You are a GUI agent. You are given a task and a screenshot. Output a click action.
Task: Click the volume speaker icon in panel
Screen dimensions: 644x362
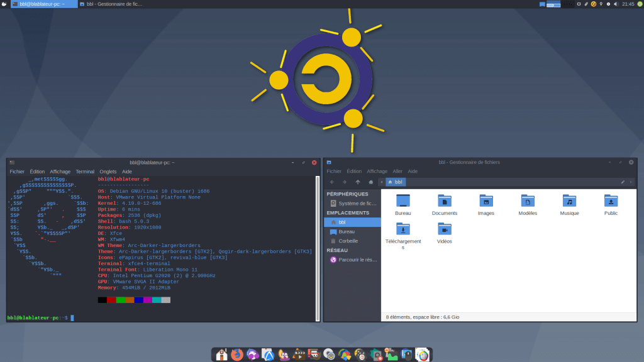coord(616,4)
